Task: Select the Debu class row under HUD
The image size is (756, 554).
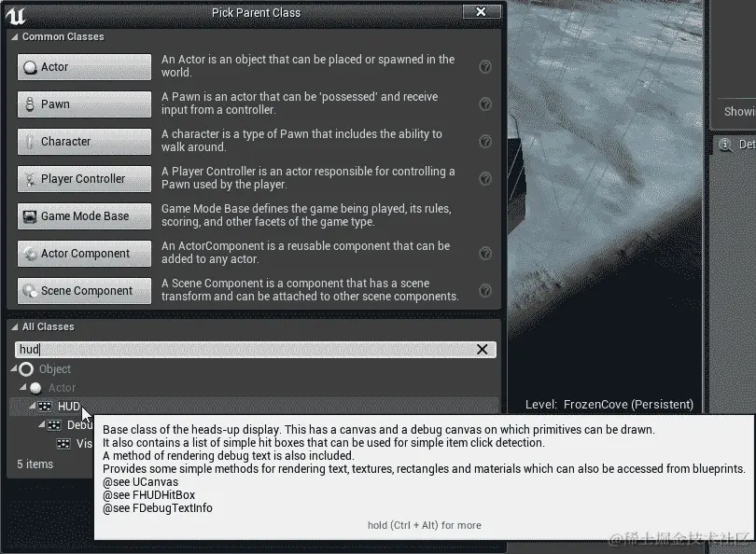Action: point(79,425)
